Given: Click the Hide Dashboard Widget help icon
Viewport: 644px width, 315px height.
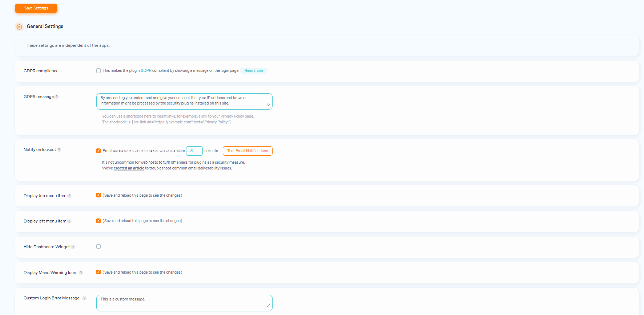Looking at the screenshot, I should click(73, 247).
